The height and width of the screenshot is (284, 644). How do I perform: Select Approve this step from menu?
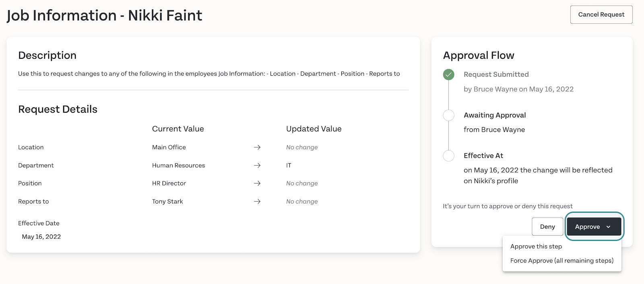(536, 246)
